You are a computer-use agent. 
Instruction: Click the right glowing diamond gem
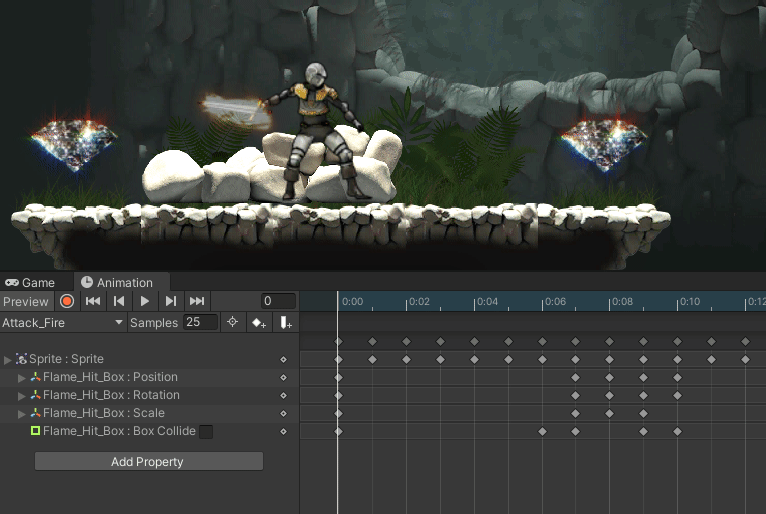click(x=604, y=143)
